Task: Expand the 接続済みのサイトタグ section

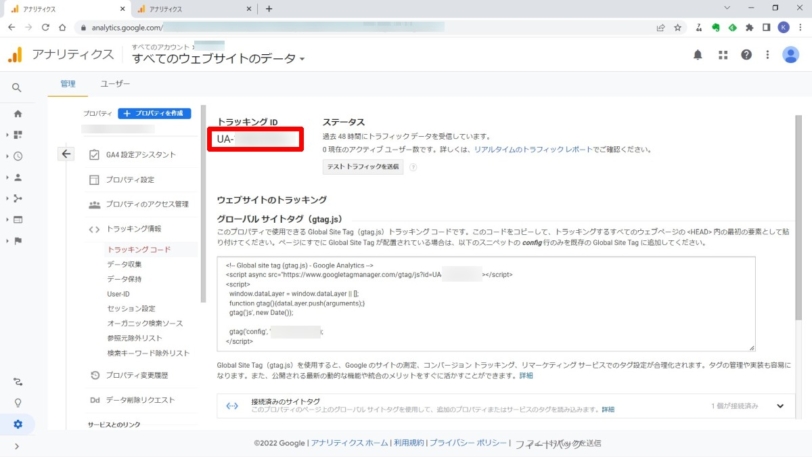Action: coord(780,406)
